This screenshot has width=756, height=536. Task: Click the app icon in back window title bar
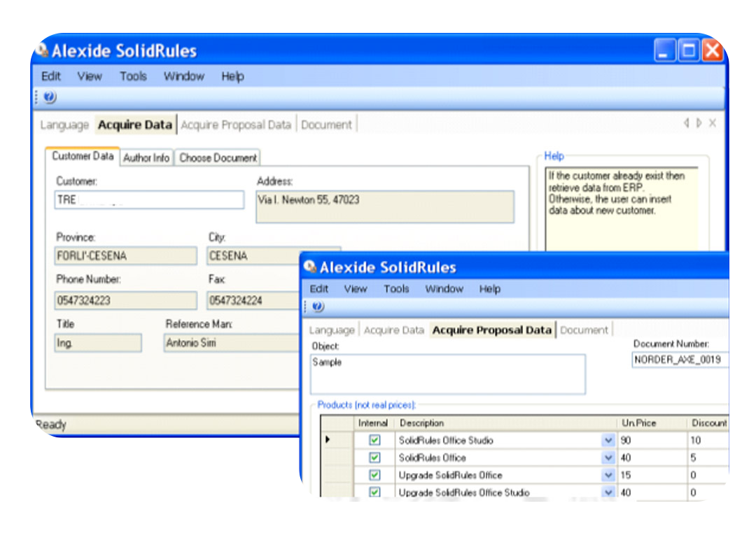[x=43, y=50]
